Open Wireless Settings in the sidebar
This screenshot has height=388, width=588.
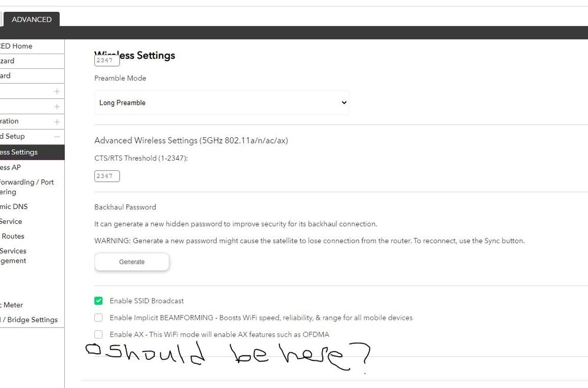pyautogui.click(x=32, y=152)
